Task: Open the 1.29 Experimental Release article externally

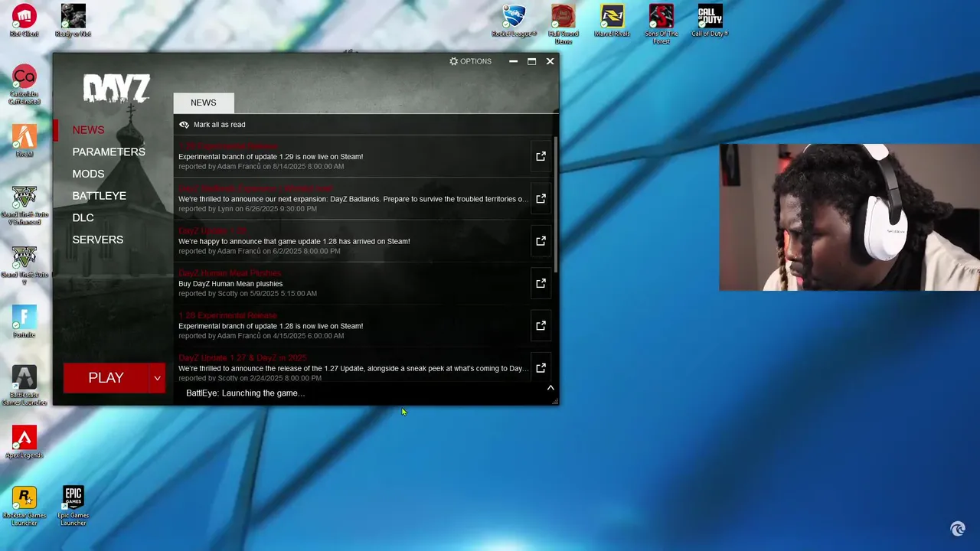Action: pos(541,156)
